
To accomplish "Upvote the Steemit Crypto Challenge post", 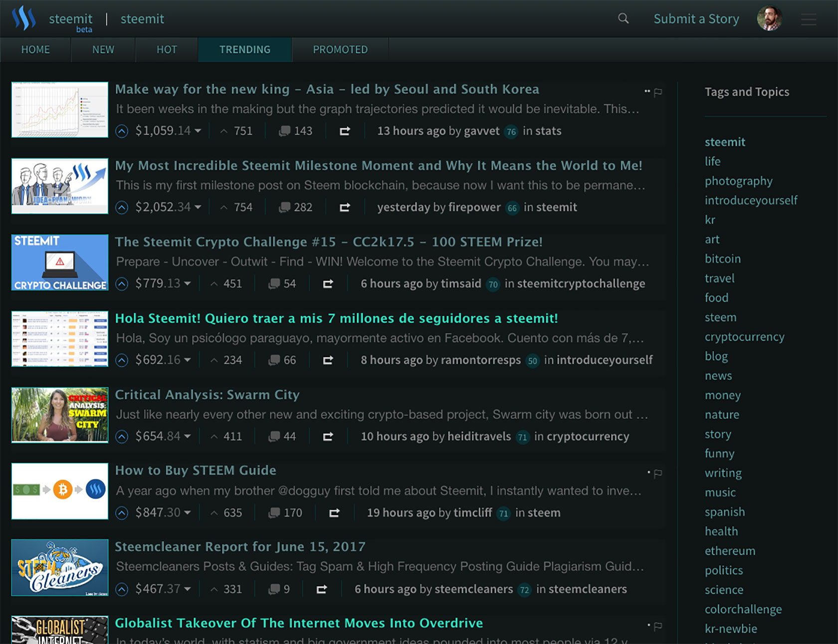I will click(122, 284).
